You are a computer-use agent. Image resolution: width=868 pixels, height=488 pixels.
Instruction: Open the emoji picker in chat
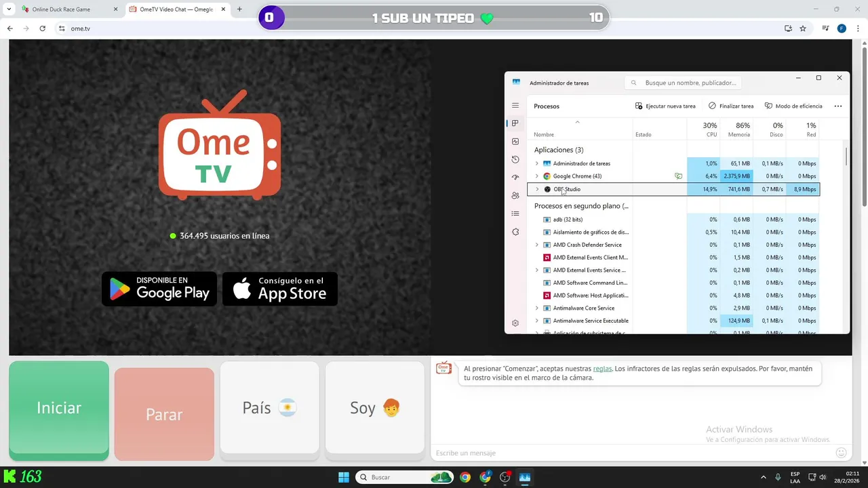pyautogui.click(x=841, y=453)
